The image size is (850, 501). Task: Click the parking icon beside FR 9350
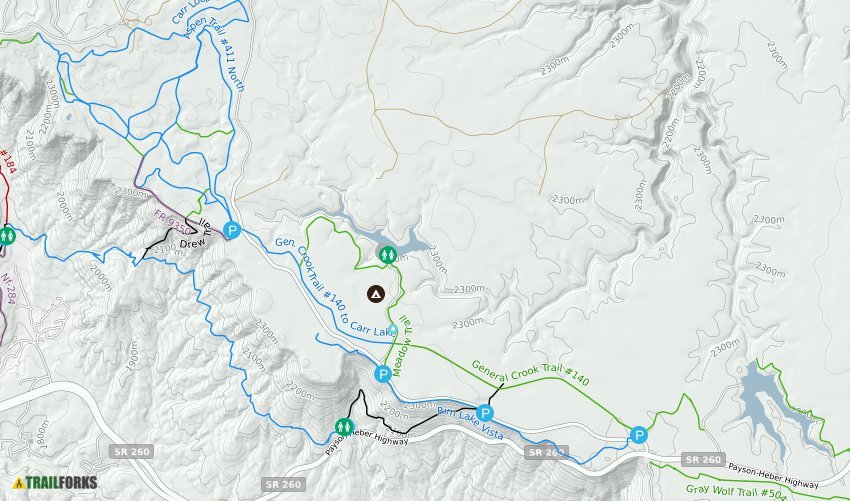tap(232, 230)
